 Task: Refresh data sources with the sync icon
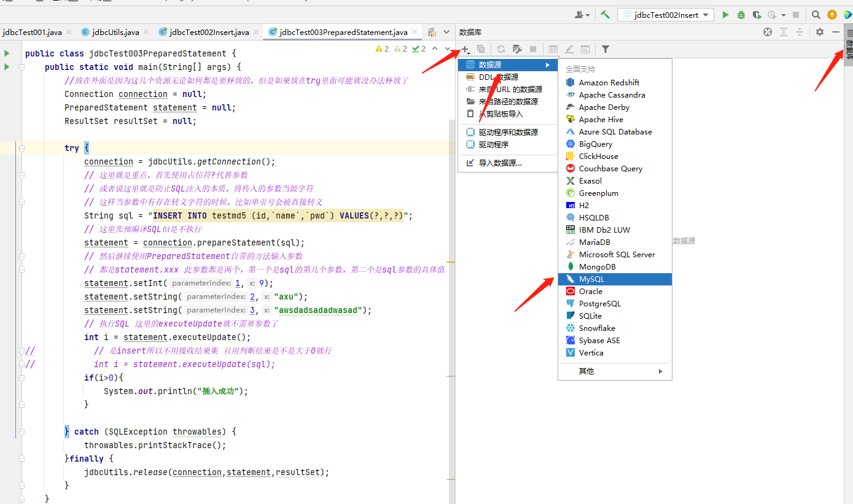(501, 49)
